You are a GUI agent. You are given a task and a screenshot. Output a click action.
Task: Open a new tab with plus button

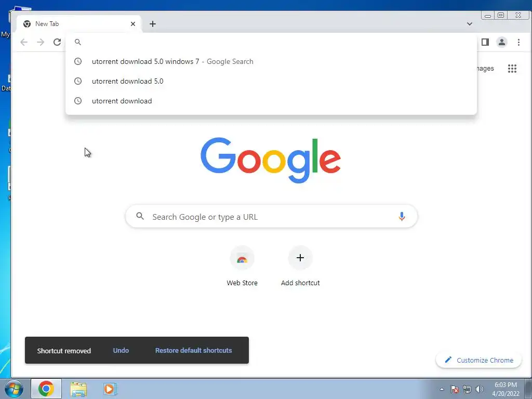pos(153,24)
